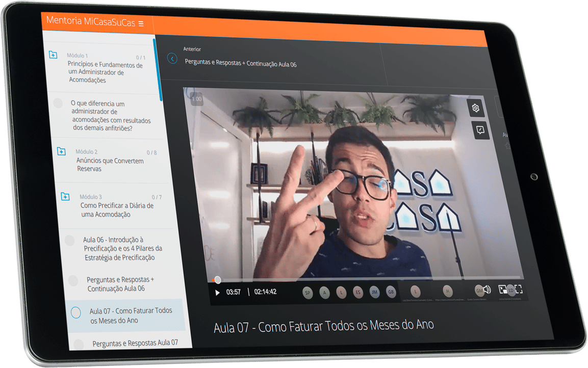Mark 'O que diferencia um administrador' lesson complete
Screen dimensions: 588x368
coord(58,102)
